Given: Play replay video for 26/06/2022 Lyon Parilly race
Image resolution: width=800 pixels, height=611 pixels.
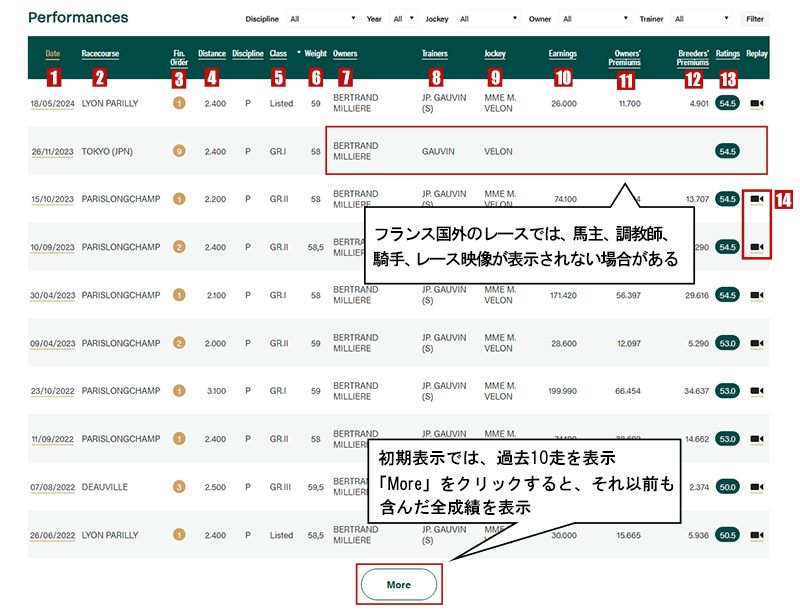Looking at the screenshot, I should point(757,535).
